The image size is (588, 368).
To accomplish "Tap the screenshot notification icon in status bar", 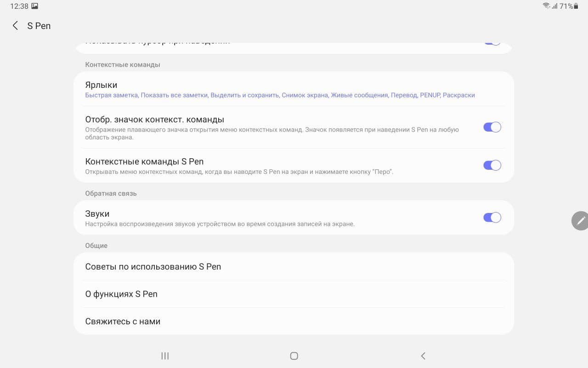I will point(35,6).
